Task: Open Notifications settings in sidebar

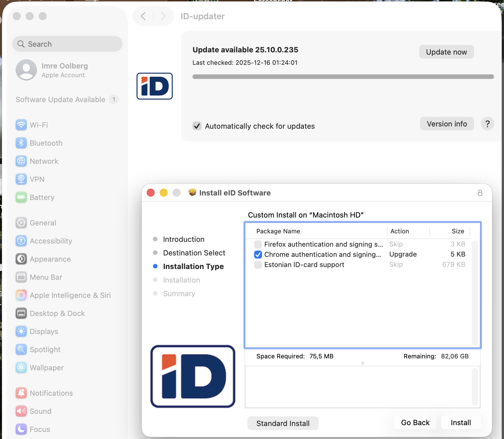Action: (x=51, y=393)
